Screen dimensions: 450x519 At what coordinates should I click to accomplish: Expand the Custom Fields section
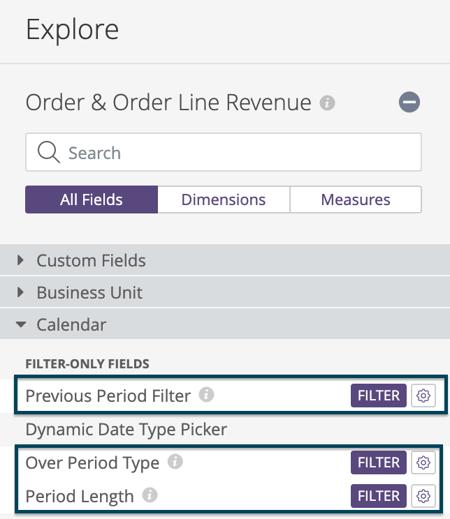[x=225, y=260]
